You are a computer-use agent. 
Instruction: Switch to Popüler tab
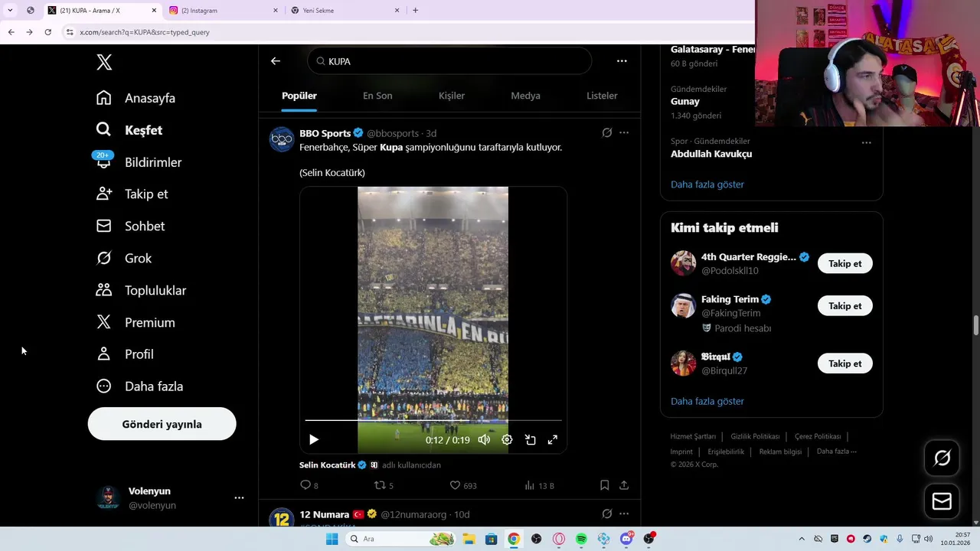coord(299,96)
